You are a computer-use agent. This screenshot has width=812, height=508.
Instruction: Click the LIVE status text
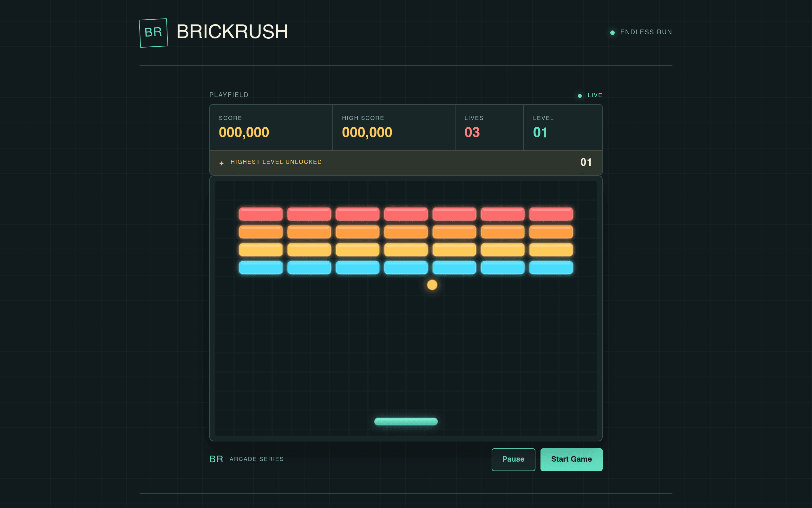point(595,96)
